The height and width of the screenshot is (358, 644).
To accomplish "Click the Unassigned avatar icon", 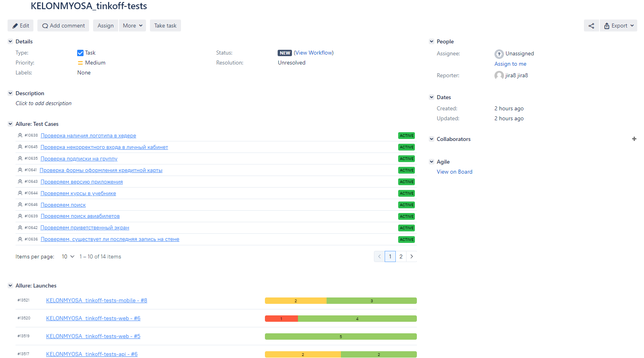I will [x=499, y=54].
